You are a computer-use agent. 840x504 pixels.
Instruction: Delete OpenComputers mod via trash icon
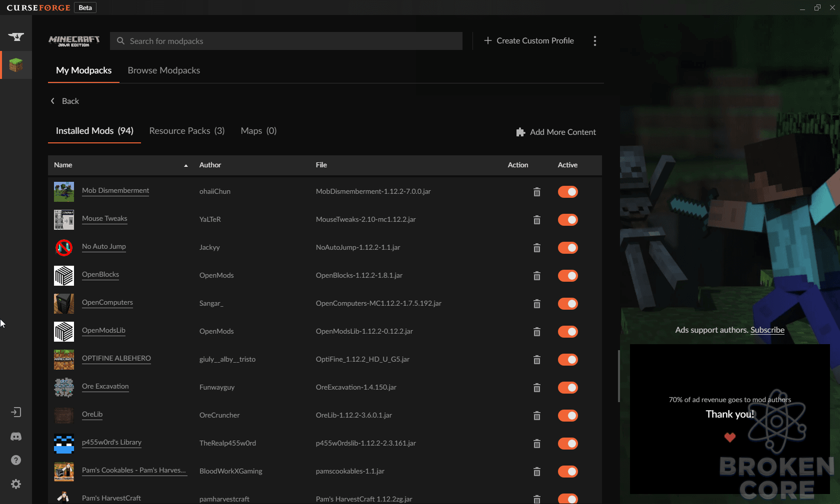click(x=537, y=304)
